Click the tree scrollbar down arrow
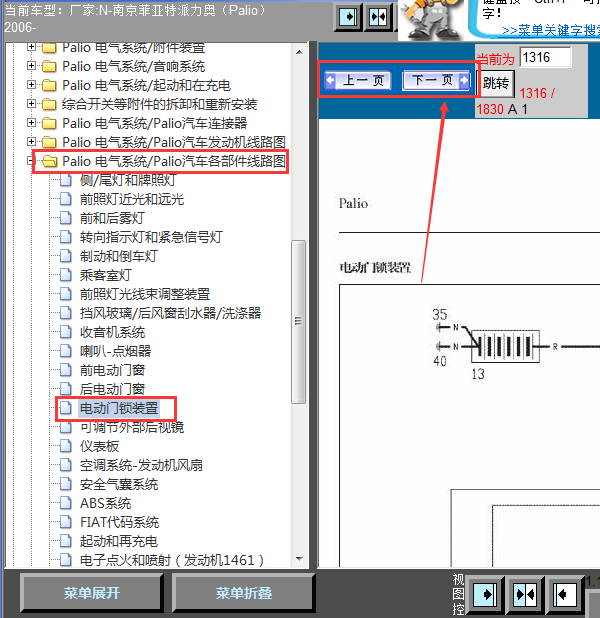Screen dimensions: 600x618 pos(299,558)
